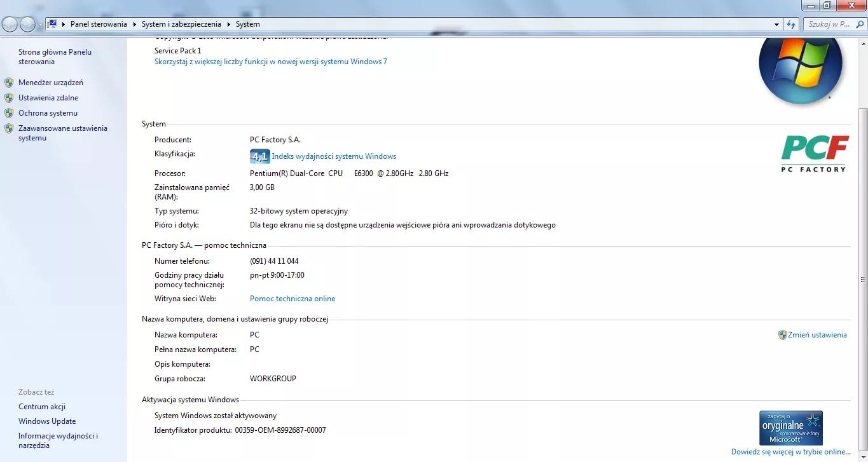Expand arrow after Panel sterowania breadcrumb

tap(134, 24)
